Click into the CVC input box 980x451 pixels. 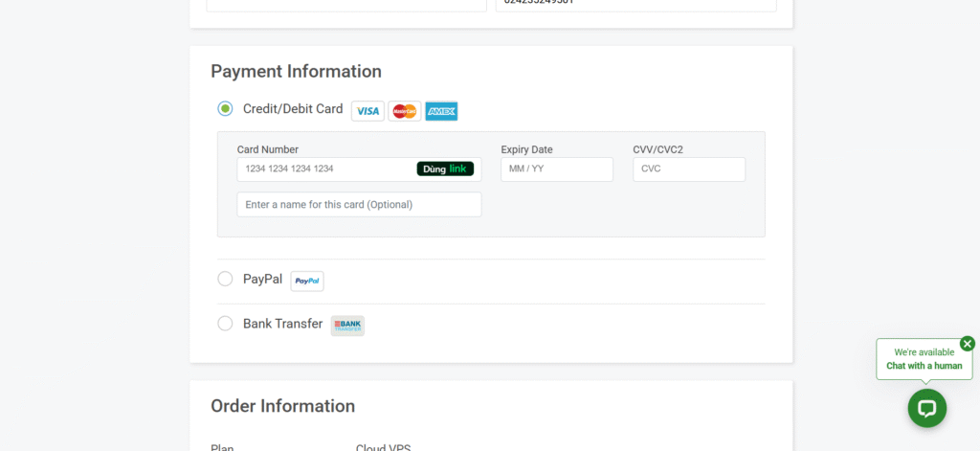[x=688, y=169]
